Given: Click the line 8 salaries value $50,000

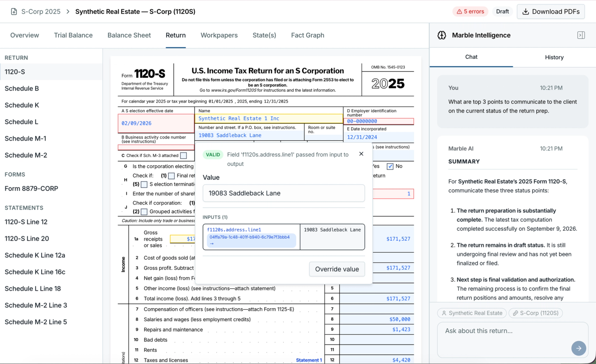Looking at the screenshot, I should click(377, 319).
